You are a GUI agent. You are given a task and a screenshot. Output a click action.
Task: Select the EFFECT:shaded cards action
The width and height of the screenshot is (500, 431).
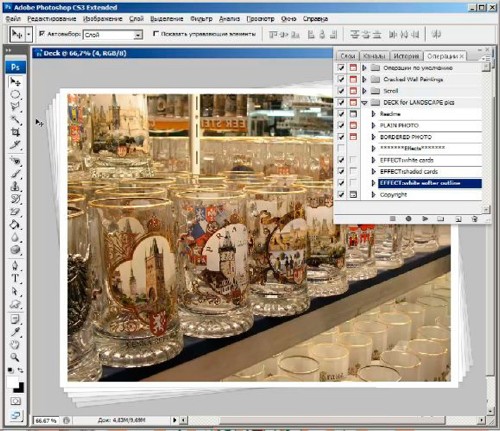coord(409,172)
